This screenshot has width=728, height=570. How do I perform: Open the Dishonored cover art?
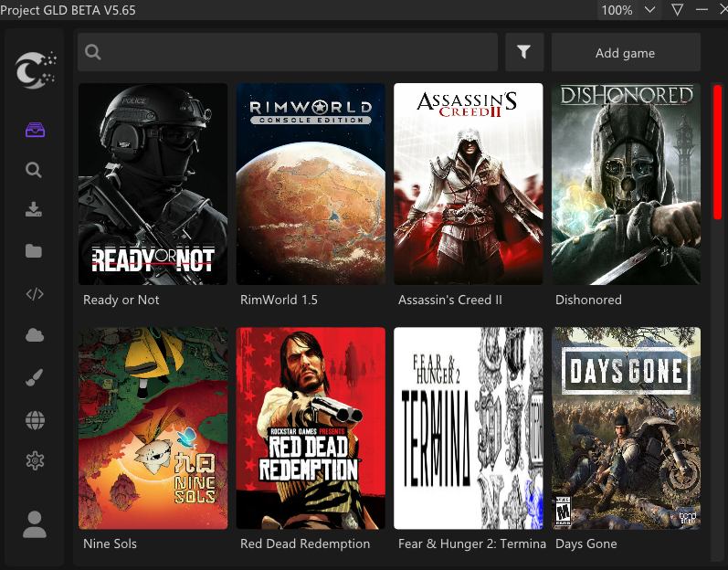(x=626, y=184)
